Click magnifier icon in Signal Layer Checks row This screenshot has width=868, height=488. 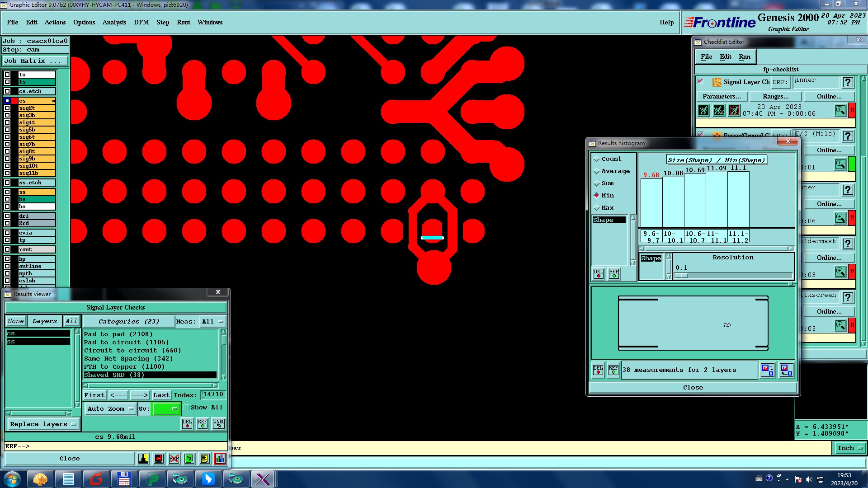coord(840,110)
